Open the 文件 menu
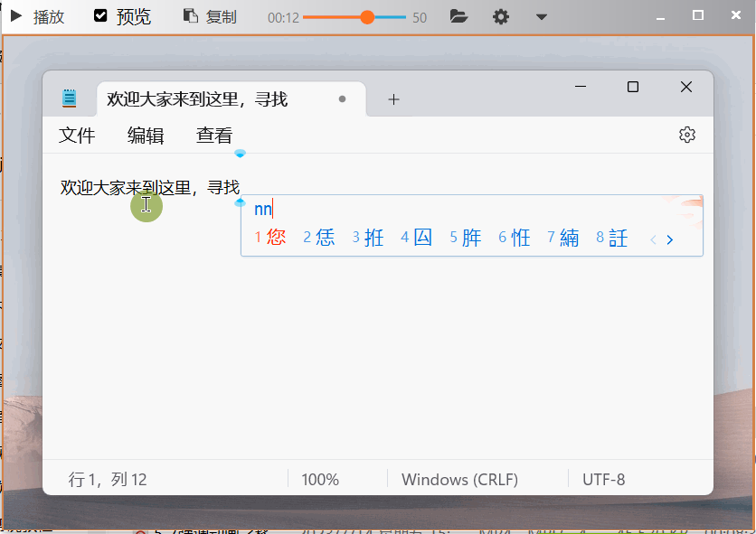Image resolution: width=756 pixels, height=534 pixels. 77,136
